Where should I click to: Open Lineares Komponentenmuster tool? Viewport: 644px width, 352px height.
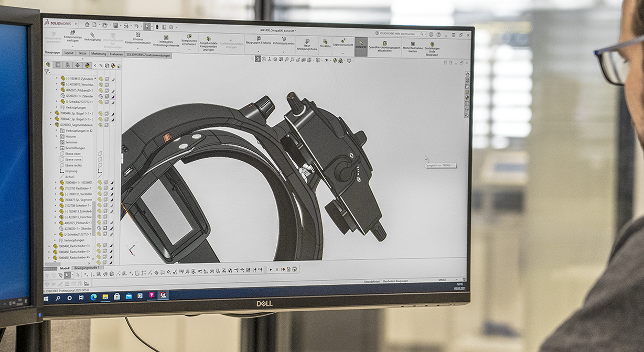138,39
